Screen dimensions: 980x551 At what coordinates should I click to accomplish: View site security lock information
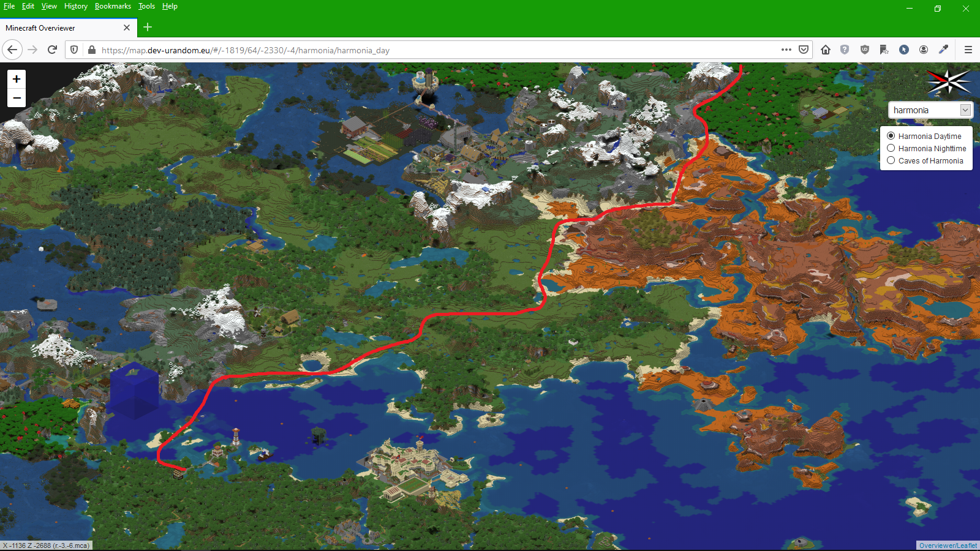91,50
